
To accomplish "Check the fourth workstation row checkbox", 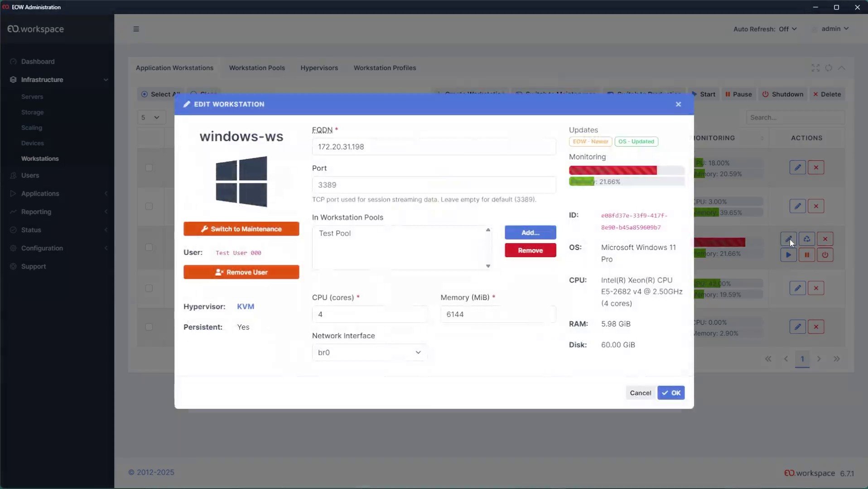I will (x=149, y=288).
